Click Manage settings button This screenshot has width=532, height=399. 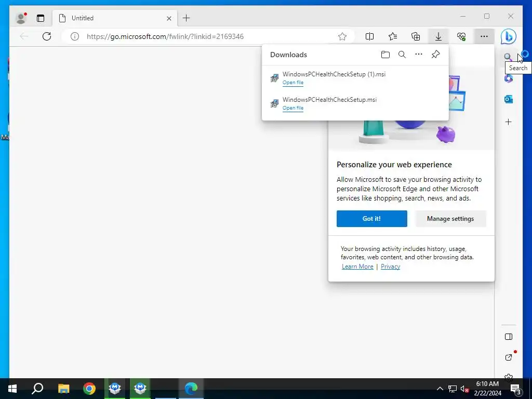tap(450, 219)
